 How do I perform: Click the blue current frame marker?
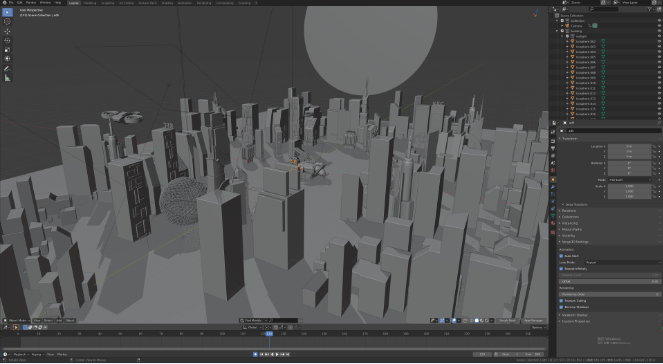click(269, 334)
